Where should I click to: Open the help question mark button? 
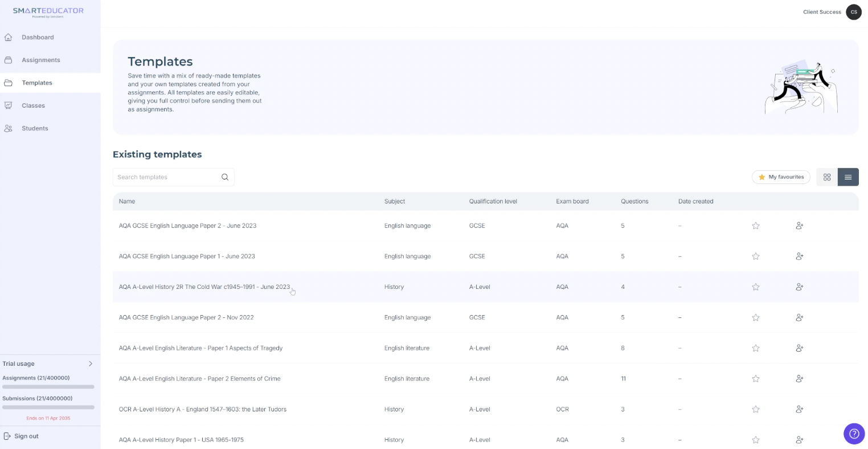click(x=854, y=434)
